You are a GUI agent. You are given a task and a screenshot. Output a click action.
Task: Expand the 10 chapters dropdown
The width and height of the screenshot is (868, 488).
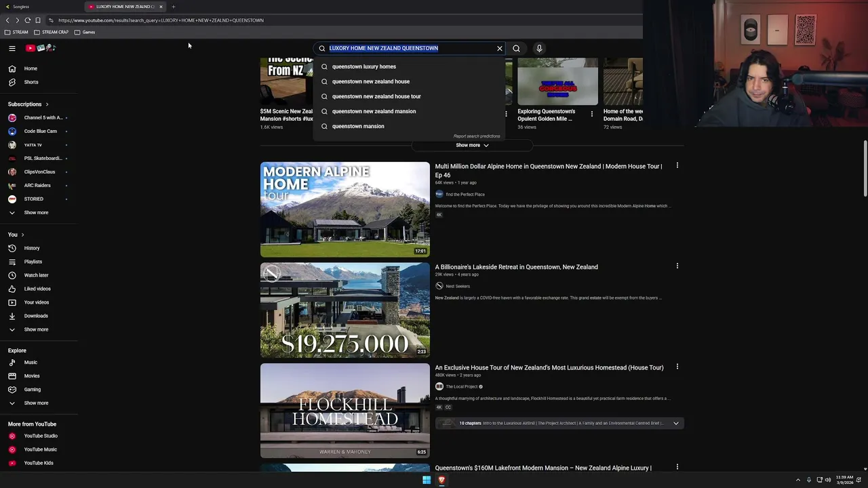(675, 423)
